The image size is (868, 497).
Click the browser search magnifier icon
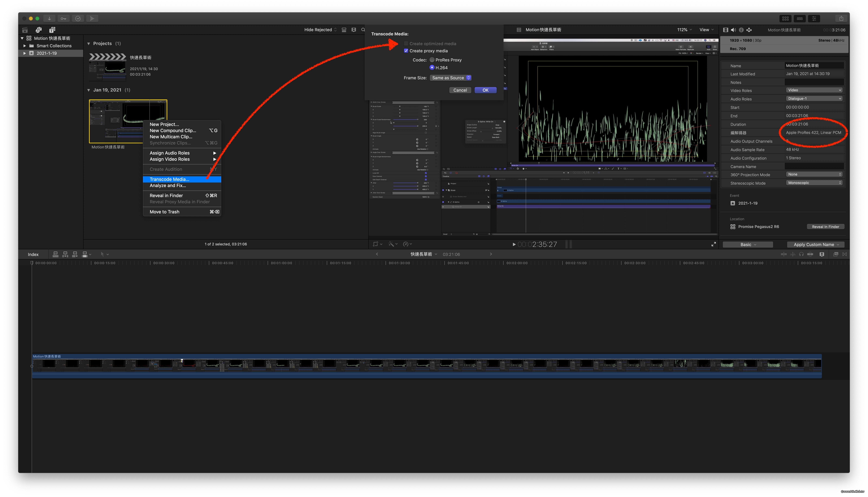(x=363, y=30)
